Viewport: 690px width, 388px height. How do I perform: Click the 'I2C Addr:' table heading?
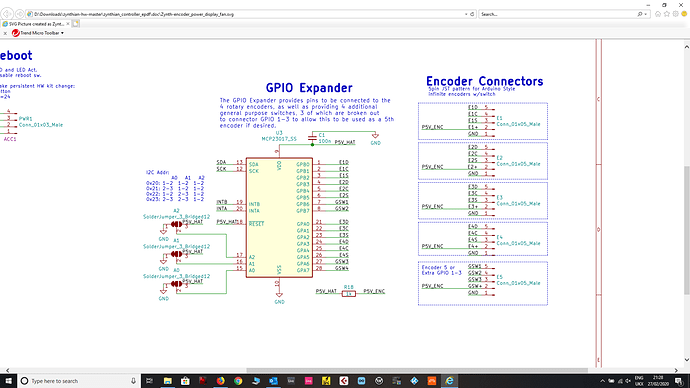pos(158,172)
